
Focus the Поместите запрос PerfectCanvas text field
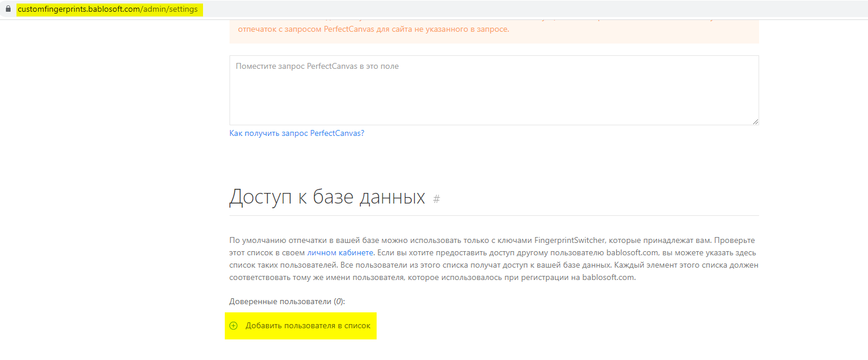tap(493, 90)
